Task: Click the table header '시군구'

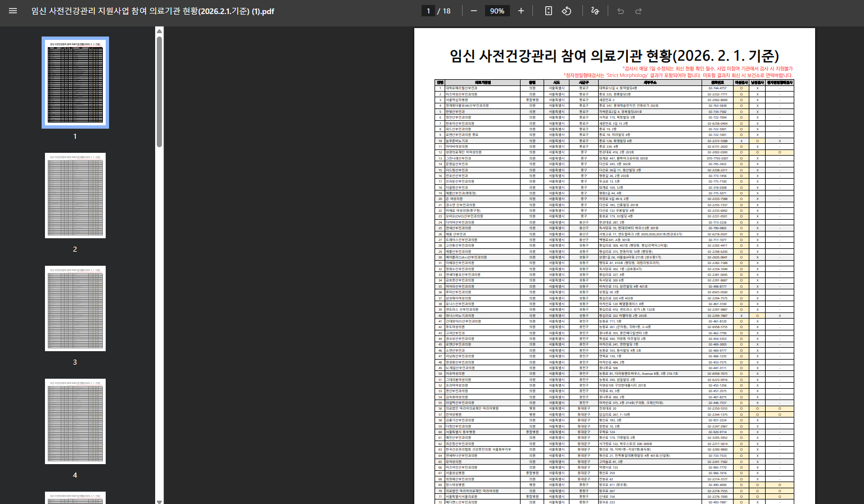Action: 584,83
